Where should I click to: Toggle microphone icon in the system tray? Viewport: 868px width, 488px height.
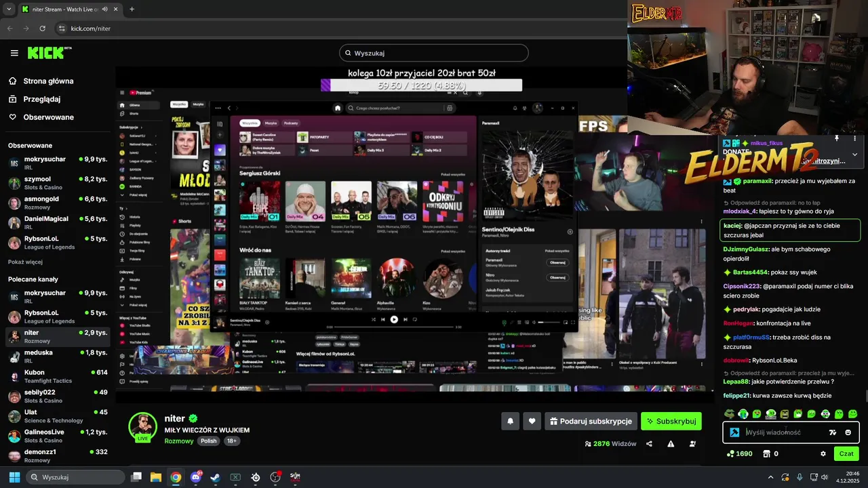coord(800,477)
